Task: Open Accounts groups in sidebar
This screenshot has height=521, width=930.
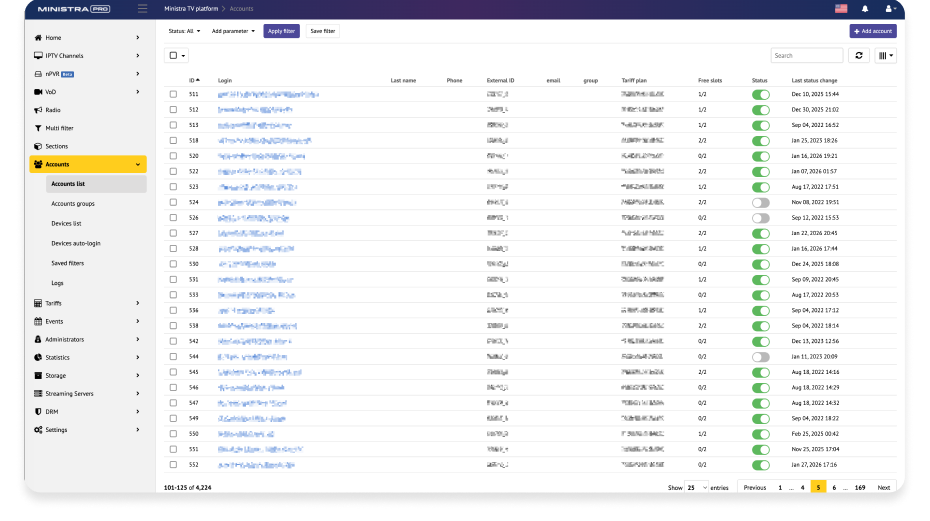Action: (73, 203)
